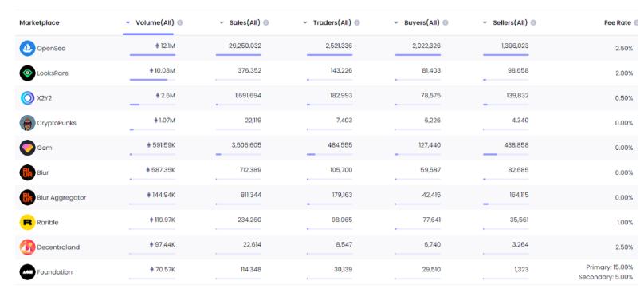Click the Marketplace column header
644x289 pixels.
(x=39, y=22)
